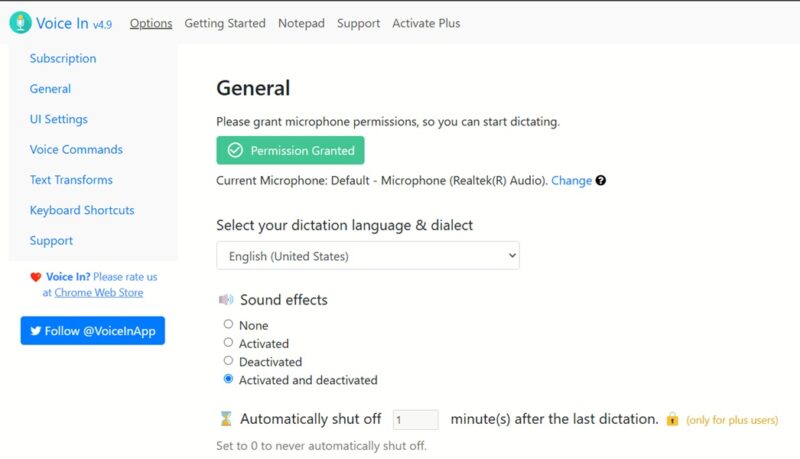Viewport: 800px width, 459px height.
Task: Open the Options menu item
Action: pyautogui.click(x=151, y=23)
